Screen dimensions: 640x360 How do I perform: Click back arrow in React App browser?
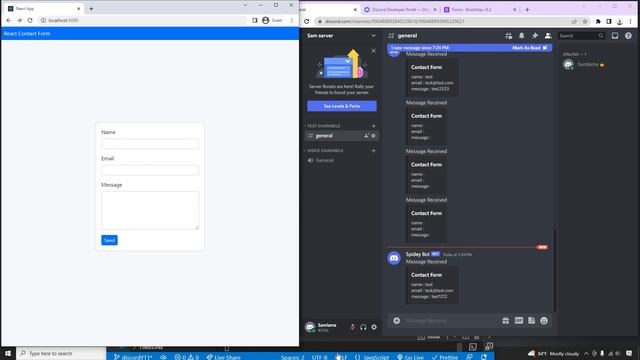coord(9,20)
